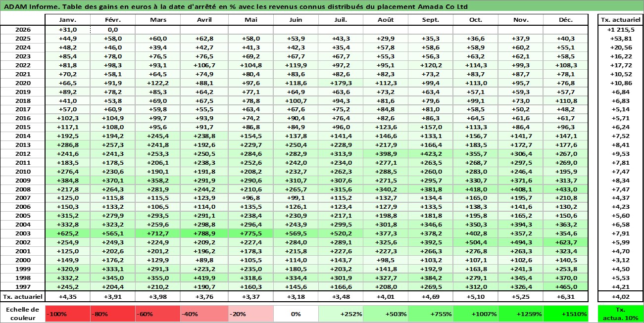Click the +286,8 cell in Janv. 2013
The height and width of the screenshot is (323, 644).
[x=67, y=145]
